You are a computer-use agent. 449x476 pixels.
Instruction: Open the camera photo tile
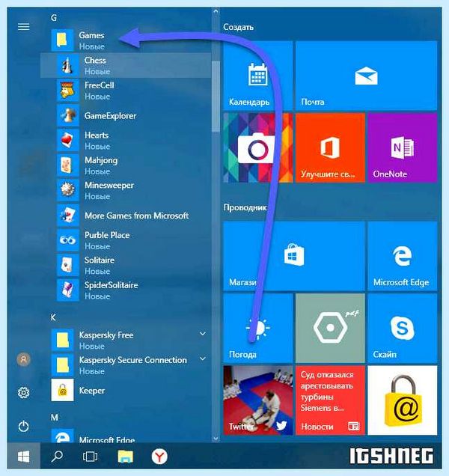click(258, 148)
